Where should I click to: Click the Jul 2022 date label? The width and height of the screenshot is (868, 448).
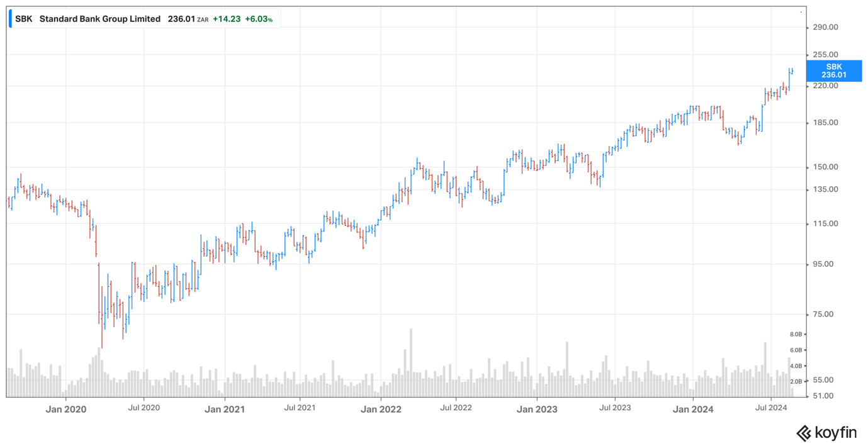click(x=456, y=408)
